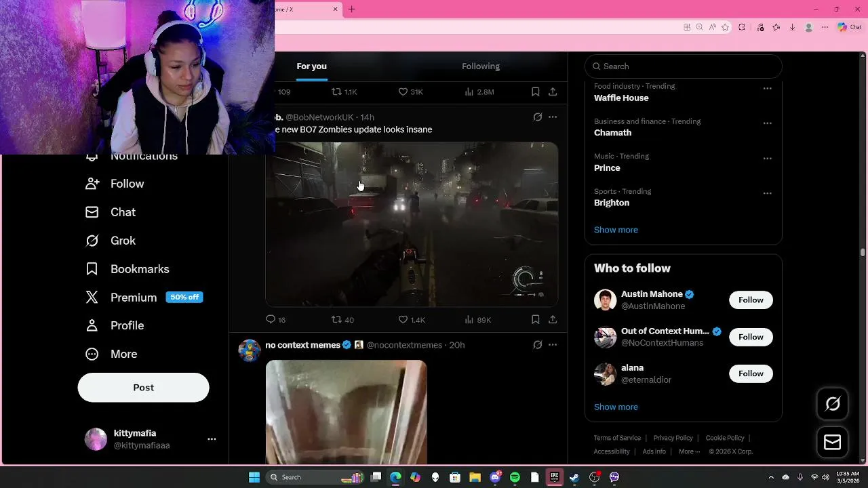
Task: Open the More menu in the sidebar
Action: click(111, 354)
